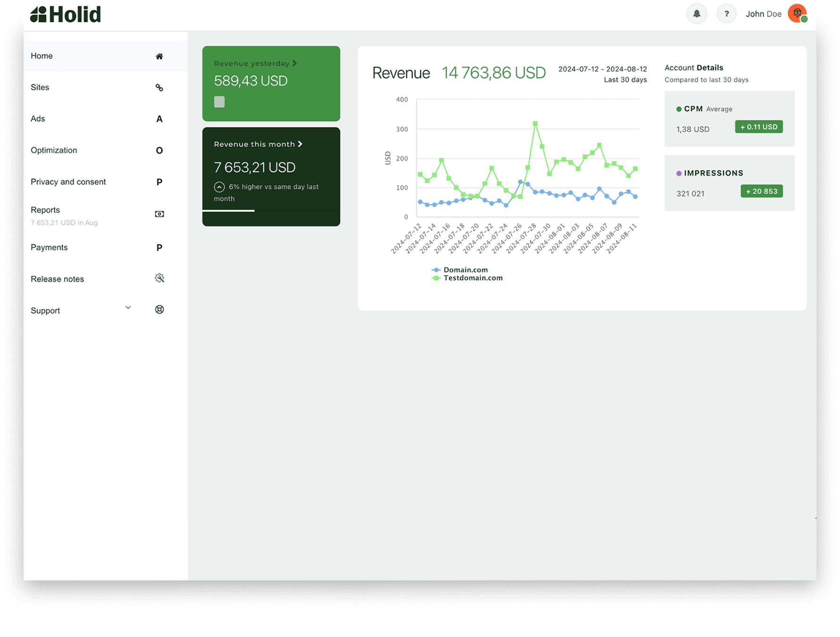Viewport: 840px width, 637px height.
Task: Click the Revenue this month chevron arrow
Action: (300, 144)
